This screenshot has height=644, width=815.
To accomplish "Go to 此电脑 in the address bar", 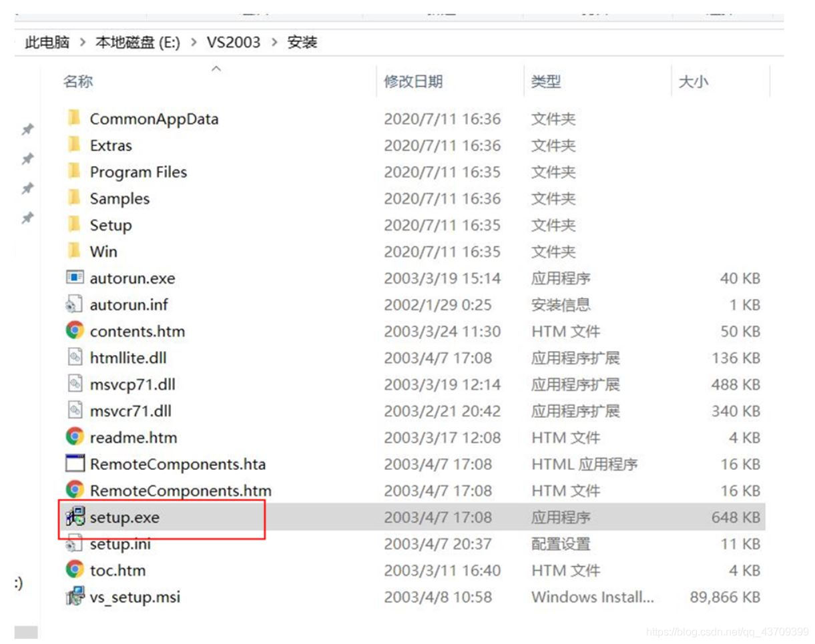I will tap(47, 43).
